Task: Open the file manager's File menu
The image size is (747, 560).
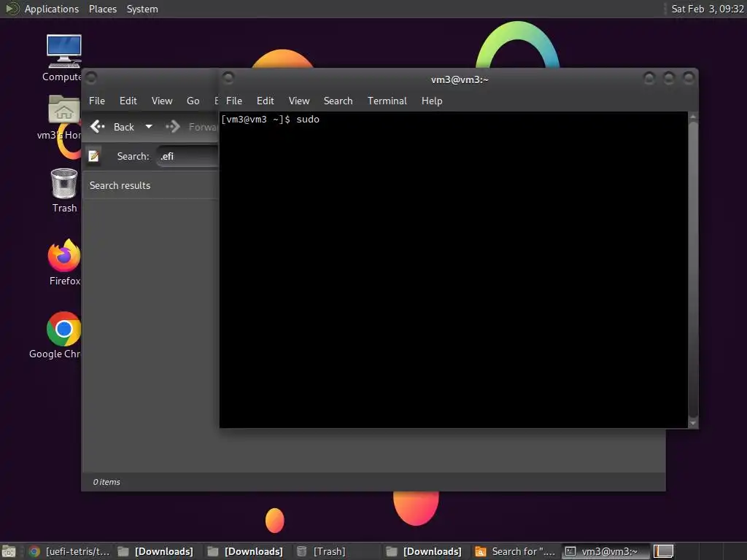Action: [x=97, y=101]
